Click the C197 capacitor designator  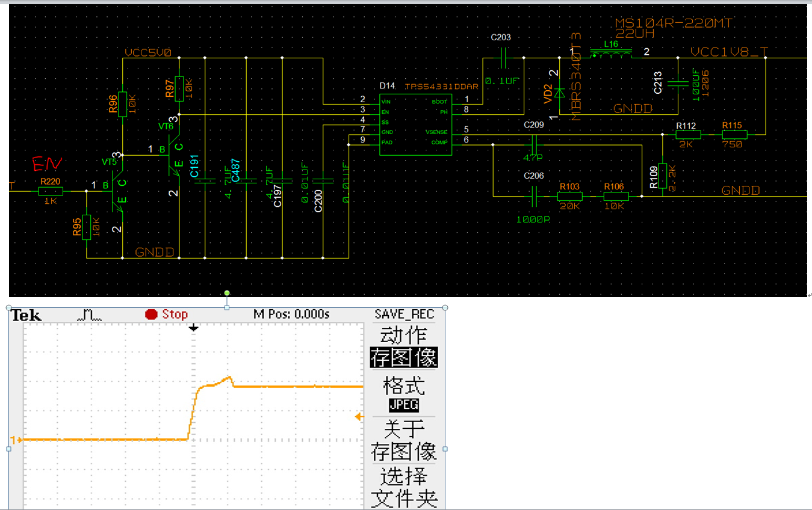pos(277,197)
